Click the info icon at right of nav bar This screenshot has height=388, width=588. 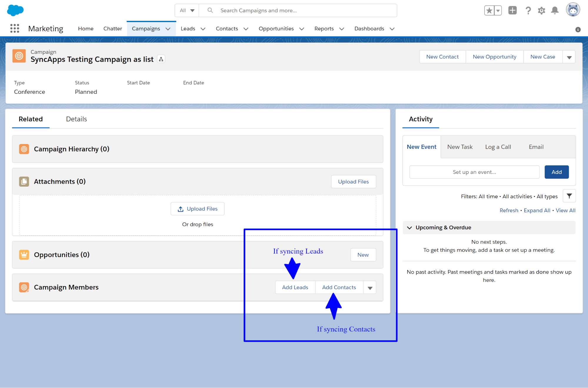(x=578, y=30)
